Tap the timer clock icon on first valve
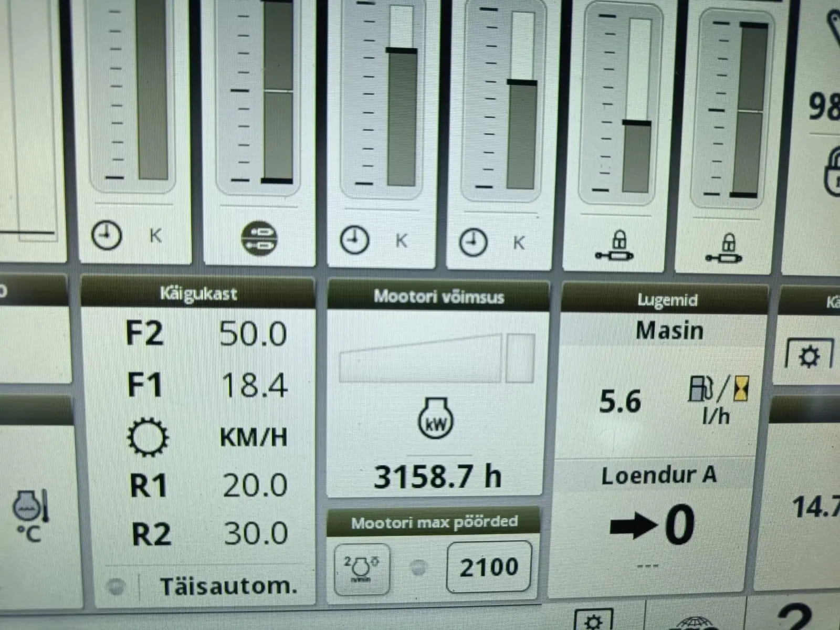 [x=107, y=235]
